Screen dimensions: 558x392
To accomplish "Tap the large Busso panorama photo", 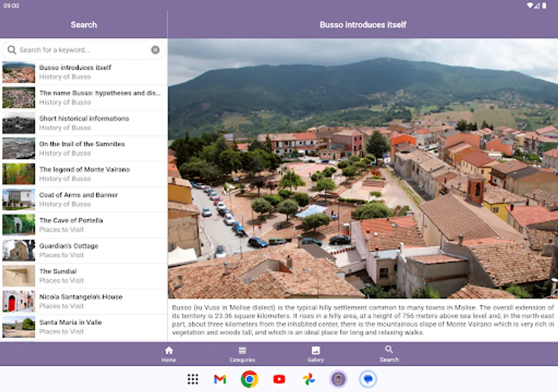I will (363, 168).
